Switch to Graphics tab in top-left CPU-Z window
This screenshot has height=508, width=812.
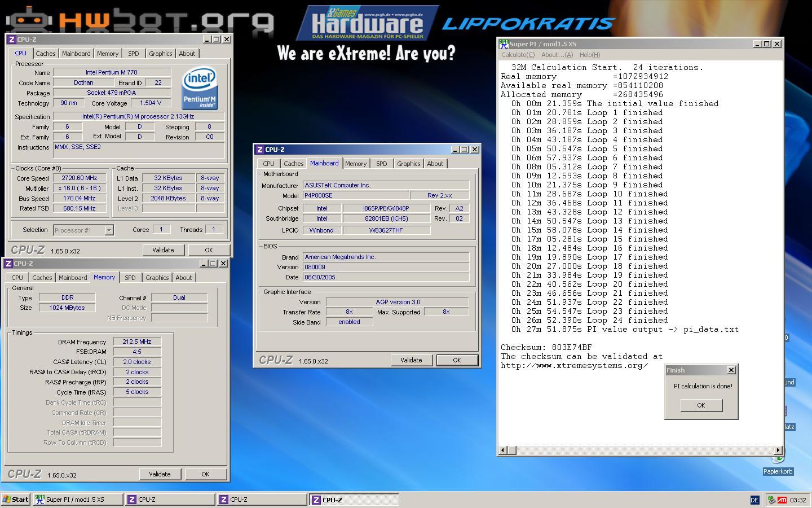(161, 54)
